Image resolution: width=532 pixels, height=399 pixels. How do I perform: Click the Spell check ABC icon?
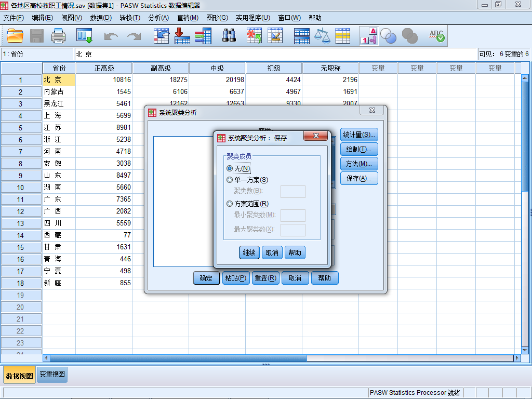click(x=436, y=36)
